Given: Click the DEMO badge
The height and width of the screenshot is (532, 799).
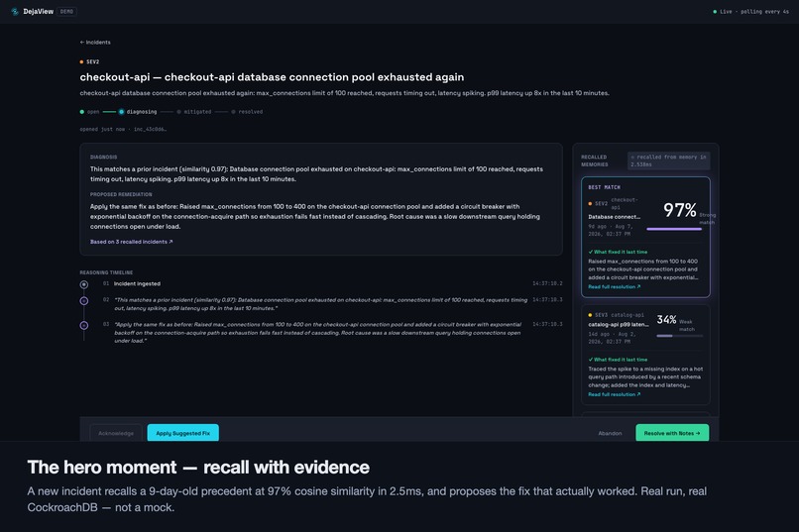Looking at the screenshot, I should click(66, 11).
